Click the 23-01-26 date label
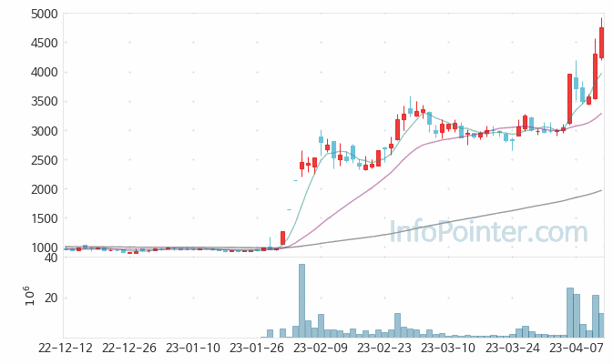This screenshot has width=613, height=364. point(257,348)
